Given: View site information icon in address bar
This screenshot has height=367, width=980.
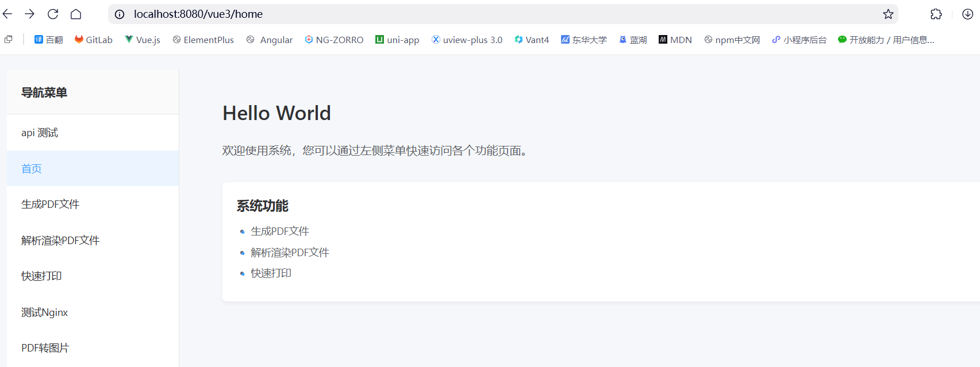Looking at the screenshot, I should [x=120, y=14].
